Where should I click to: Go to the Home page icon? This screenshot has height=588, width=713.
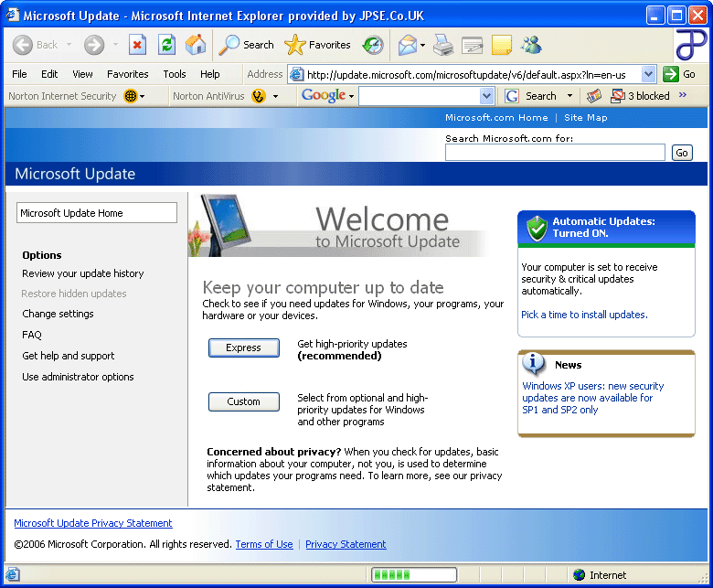tap(196, 45)
